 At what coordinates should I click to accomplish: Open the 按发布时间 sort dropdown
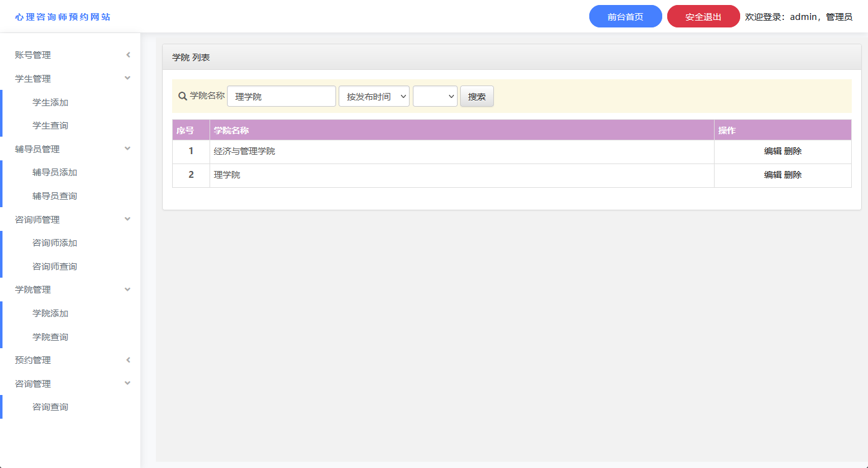point(374,96)
